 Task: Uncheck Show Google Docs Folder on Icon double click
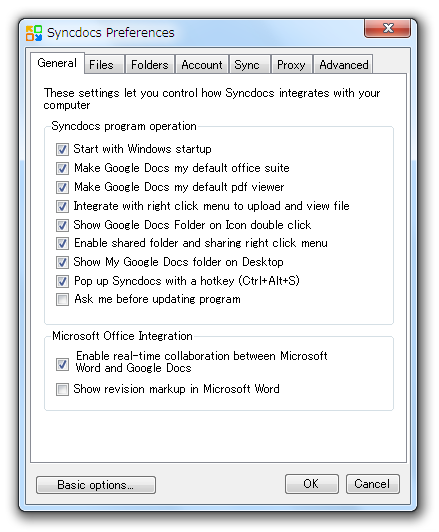(x=62, y=225)
